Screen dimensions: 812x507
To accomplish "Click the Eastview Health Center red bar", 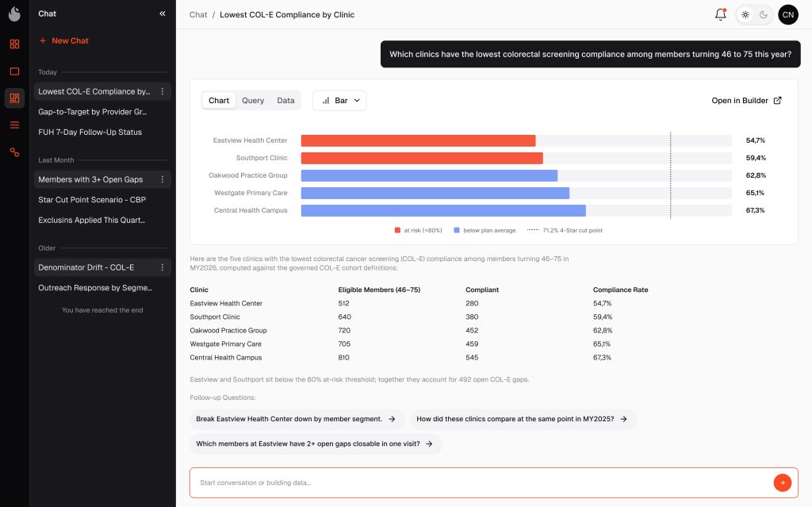I will [419, 140].
